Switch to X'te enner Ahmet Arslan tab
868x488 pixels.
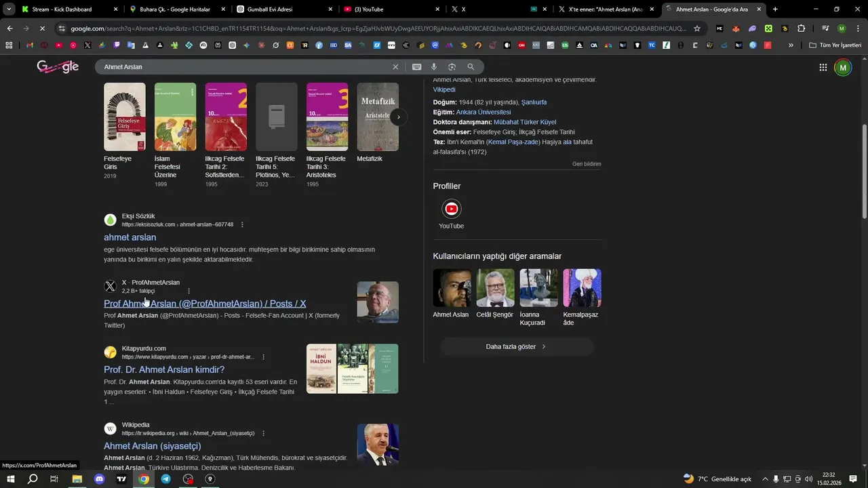pyautogui.click(x=606, y=9)
